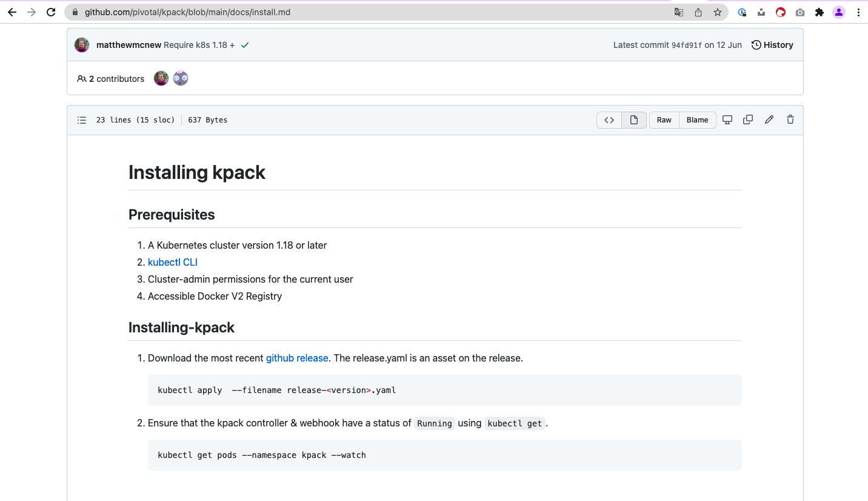Copy raw file contents

[x=748, y=120]
